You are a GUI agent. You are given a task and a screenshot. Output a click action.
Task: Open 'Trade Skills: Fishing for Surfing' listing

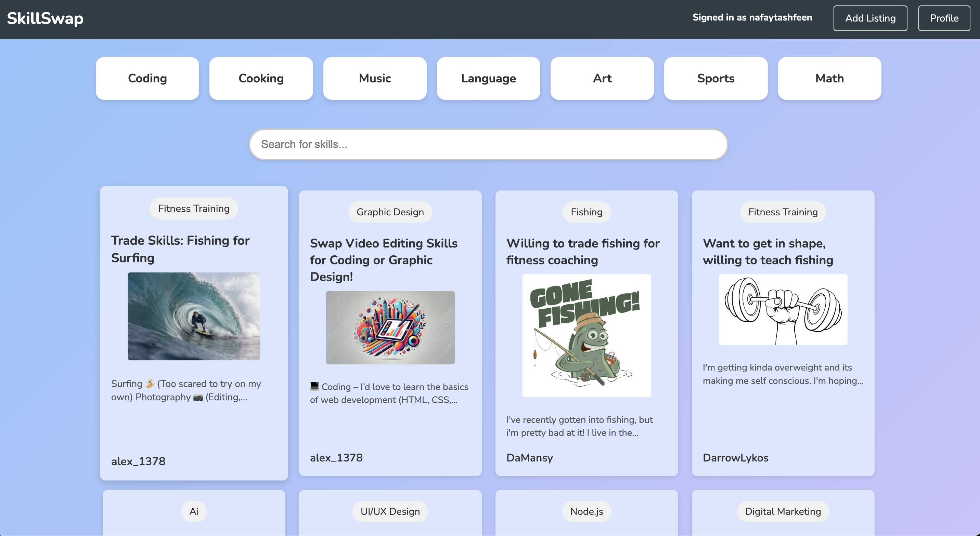pyautogui.click(x=180, y=249)
